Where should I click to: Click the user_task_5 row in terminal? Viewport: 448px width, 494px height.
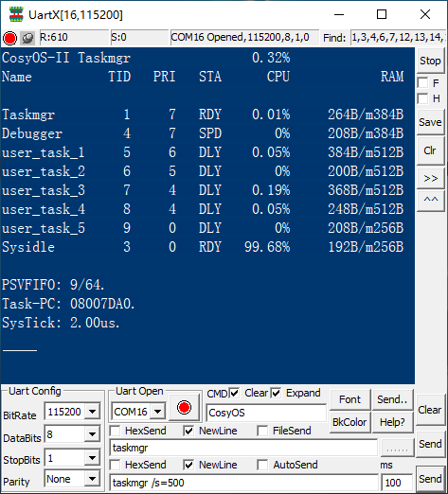(203, 228)
